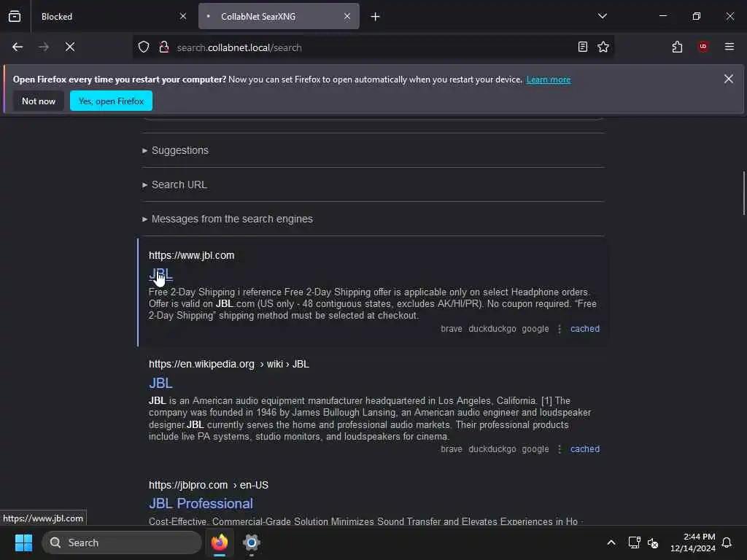
Task: Open the notifications bell icon
Action: pyautogui.click(x=727, y=542)
